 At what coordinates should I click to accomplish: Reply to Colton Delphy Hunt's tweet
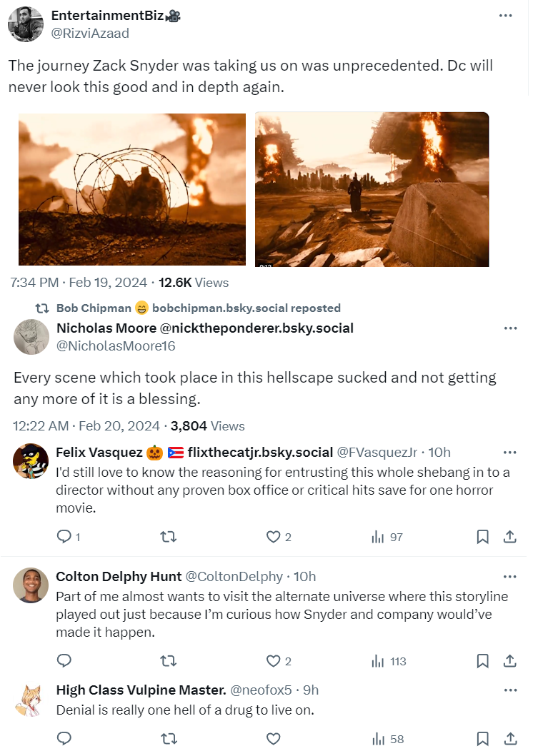(64, 661)
